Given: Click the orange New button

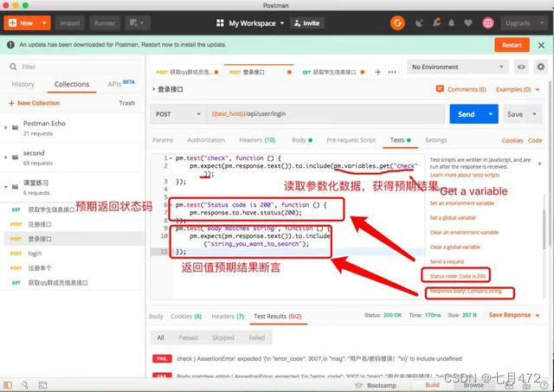Looking at the screenshot, I should [22, 23].
